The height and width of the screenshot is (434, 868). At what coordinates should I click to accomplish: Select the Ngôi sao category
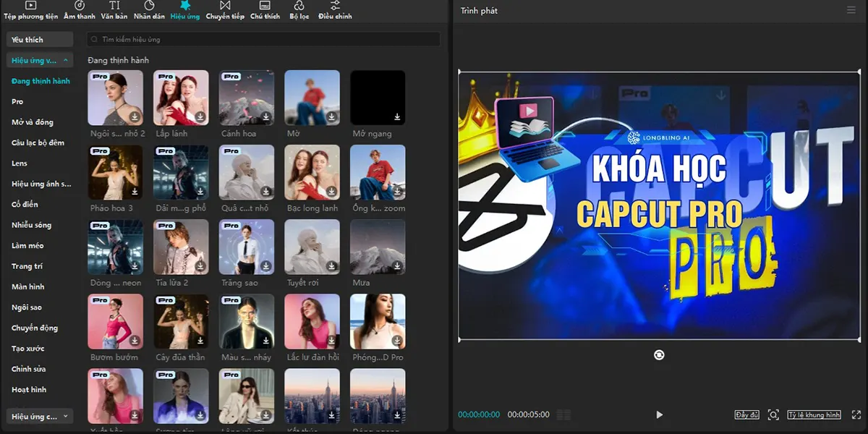(x=26, y=307)
